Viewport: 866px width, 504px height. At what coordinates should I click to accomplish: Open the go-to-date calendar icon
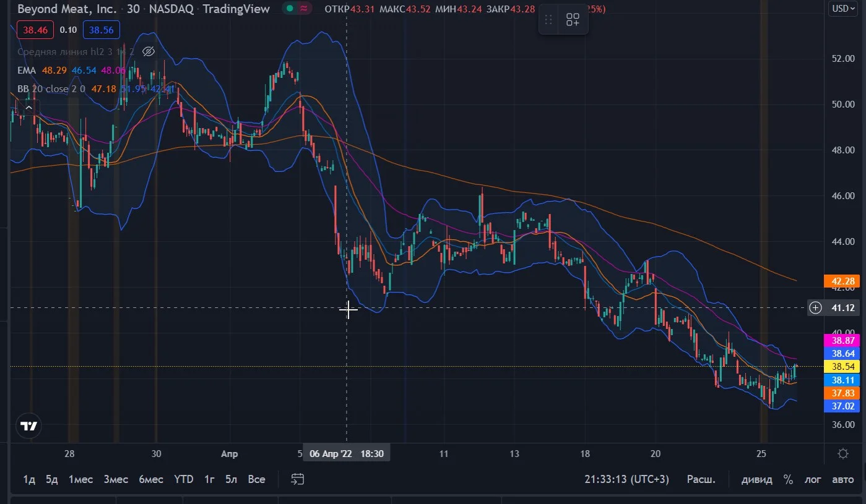298,479
